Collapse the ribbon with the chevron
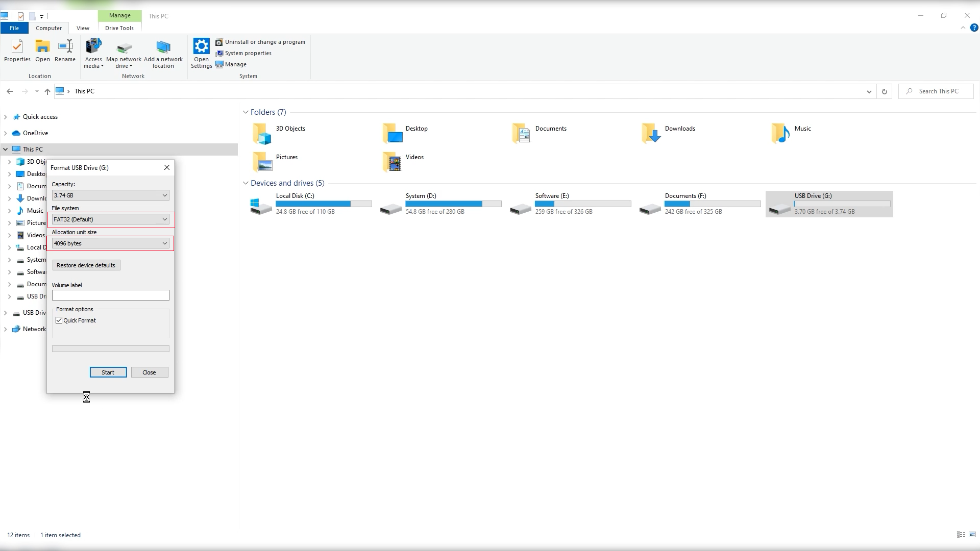The width and height of the screenshot is (980, 551). coord(963,28)
